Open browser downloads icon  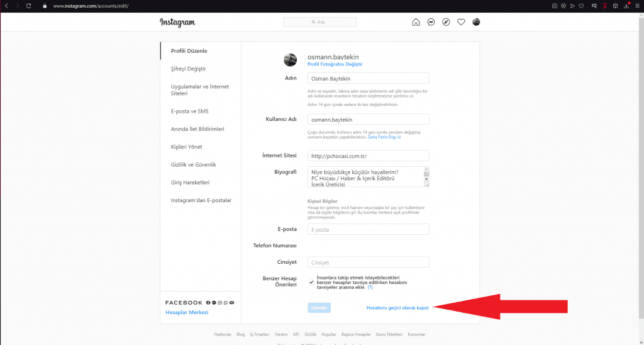coord(627,5)
